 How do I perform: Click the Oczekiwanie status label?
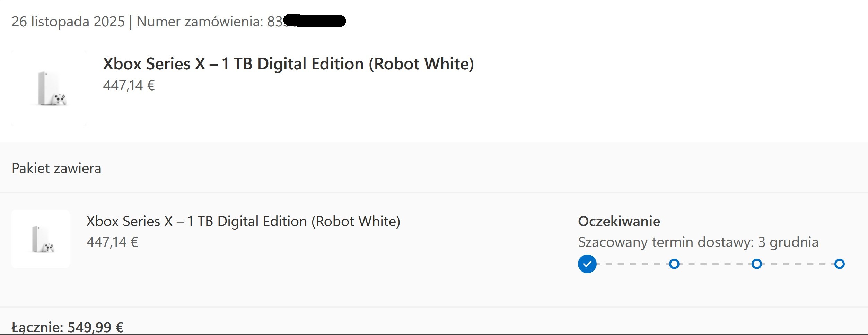click(x=619, y=221)
